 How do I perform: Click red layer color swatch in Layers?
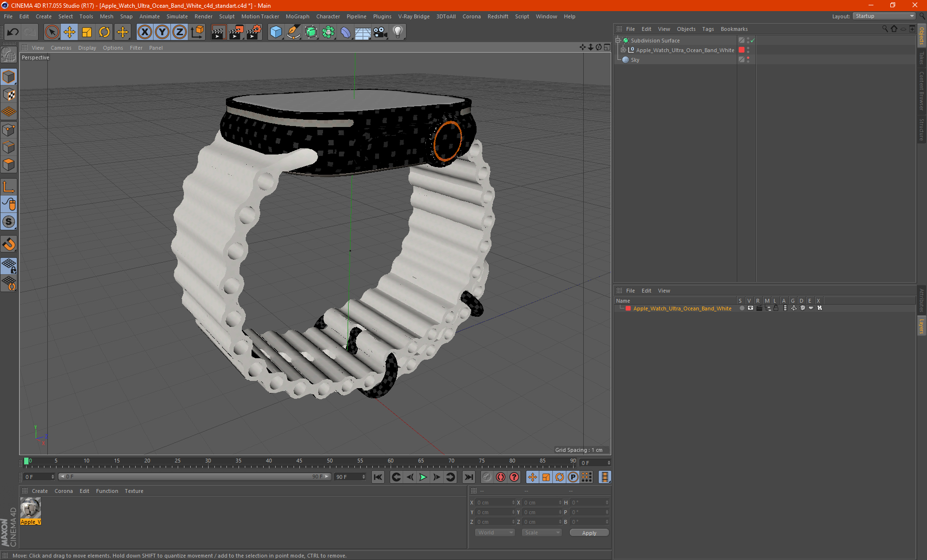(628, 308)
